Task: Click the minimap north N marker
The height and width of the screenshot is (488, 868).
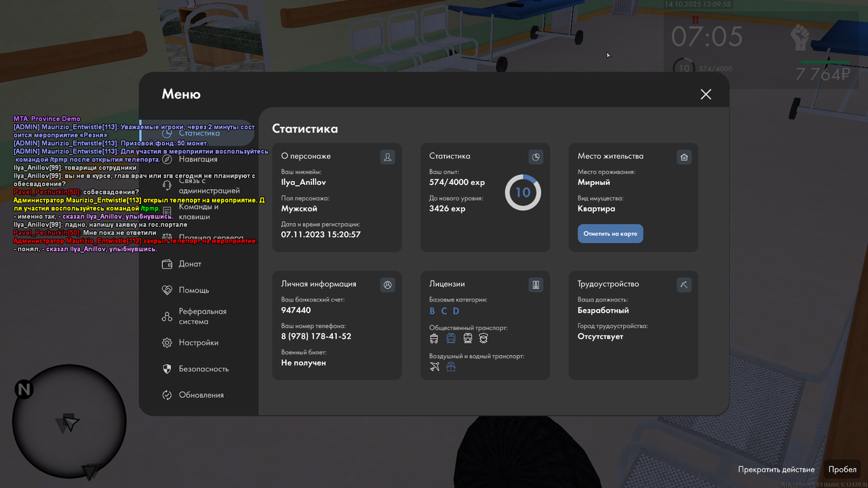Action: pyautogui.click(x=24, y=389)
